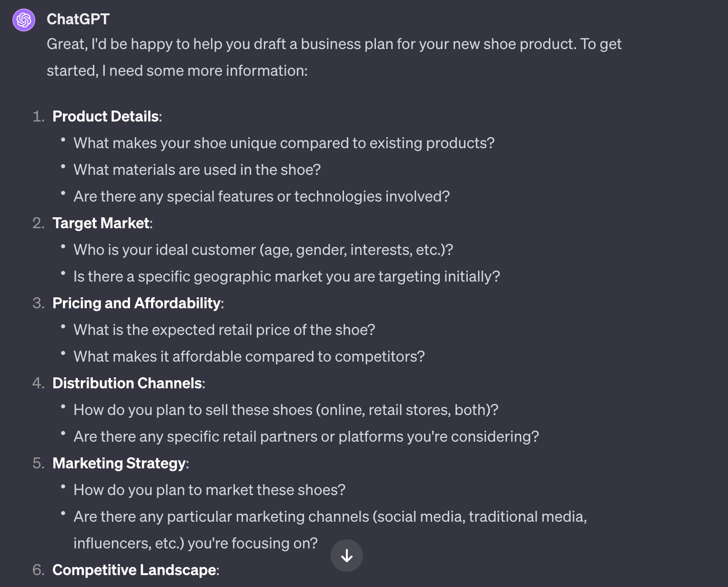728x587 pixels.
Task: Click the opening paragraph about business plan
Action: (x=334, y=57)
